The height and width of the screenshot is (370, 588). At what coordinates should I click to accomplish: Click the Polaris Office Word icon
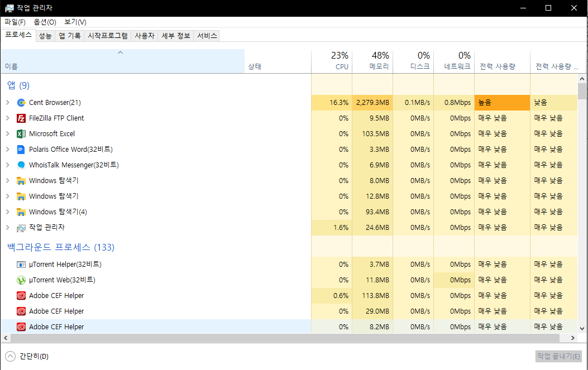[x=21, y=149]
